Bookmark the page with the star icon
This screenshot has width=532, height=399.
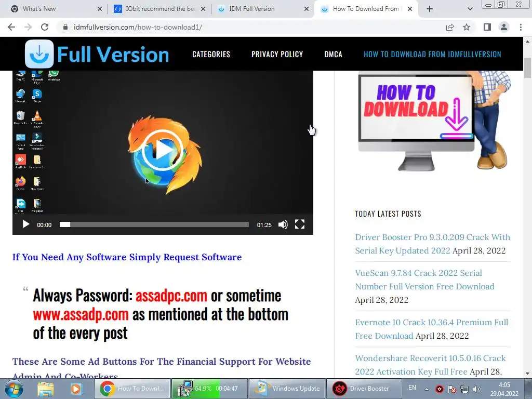point(467,27)
